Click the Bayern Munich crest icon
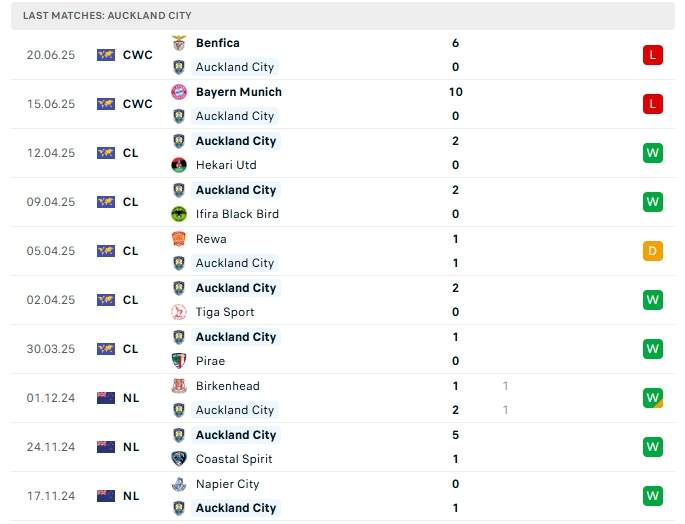This screenshot has height=524, width=685. point(179,92)
